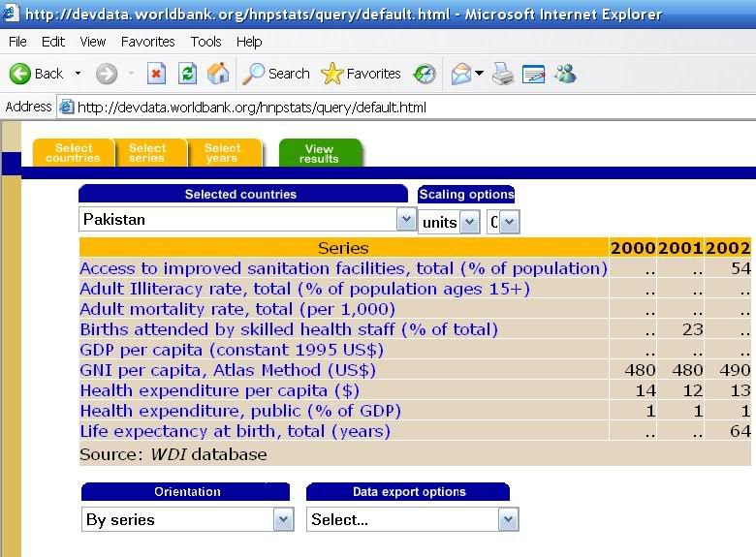
Task: Click the 64 life expectancy value
Action: (x=740, y=431)
